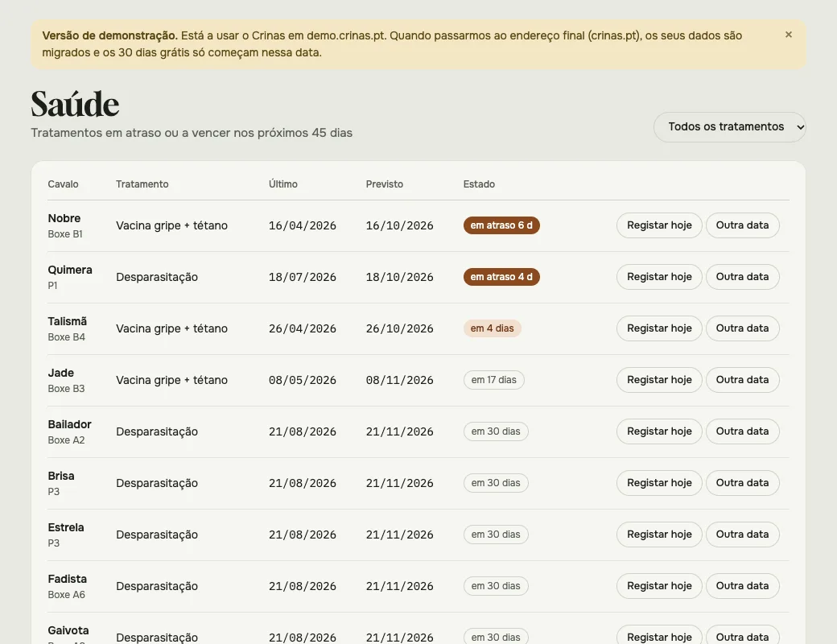Viewport: 837px width, 644px height.
Task: Click 'Registar hoje' in Bailador's row
Action: pos(659,431)
